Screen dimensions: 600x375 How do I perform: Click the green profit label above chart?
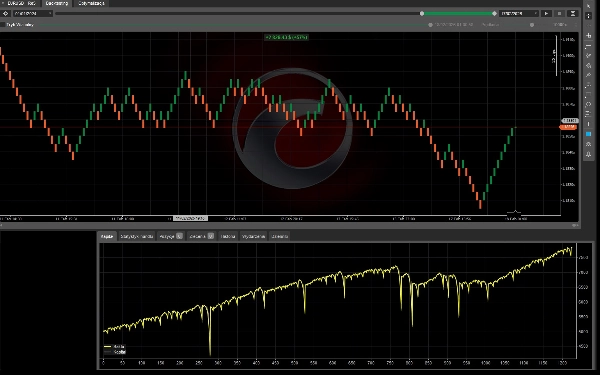pyautogui.click(x=286, y=38)
